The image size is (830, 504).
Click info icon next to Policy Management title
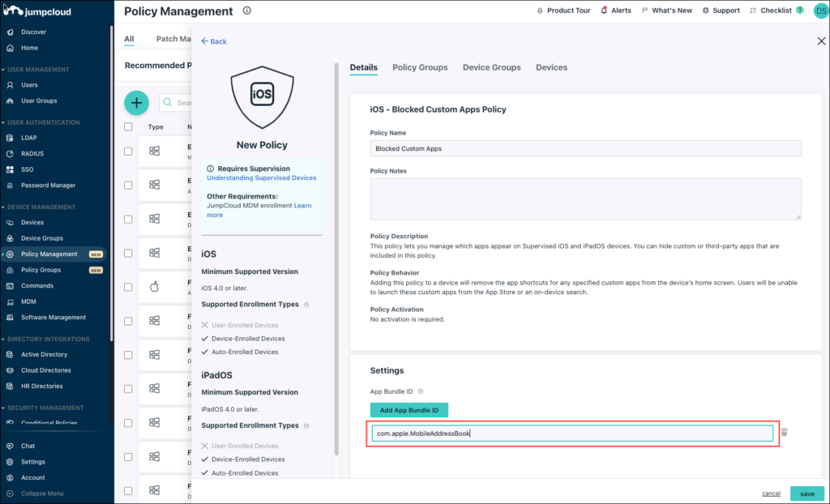[x=246, y=11]
